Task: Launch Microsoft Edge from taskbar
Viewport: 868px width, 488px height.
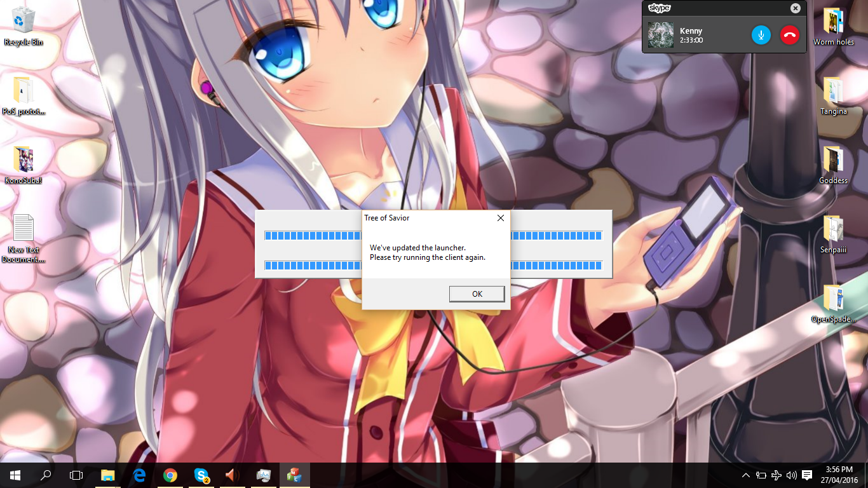Action: 139,475
